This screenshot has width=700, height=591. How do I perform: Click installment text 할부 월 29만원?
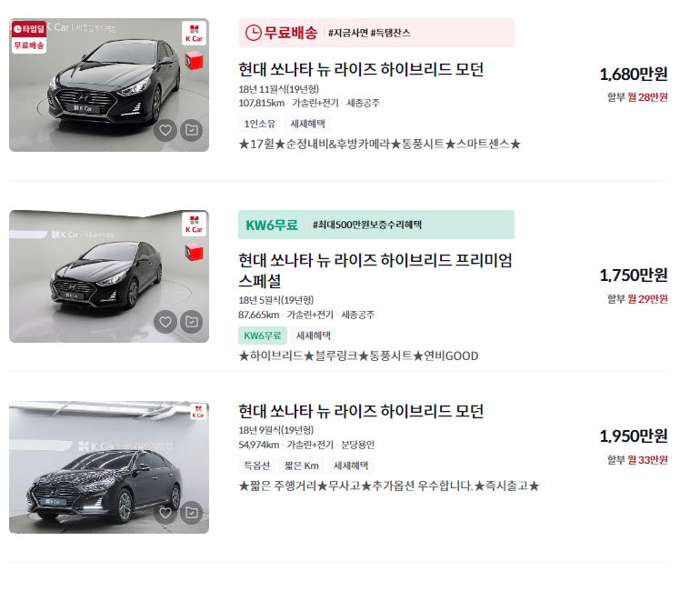637,298
